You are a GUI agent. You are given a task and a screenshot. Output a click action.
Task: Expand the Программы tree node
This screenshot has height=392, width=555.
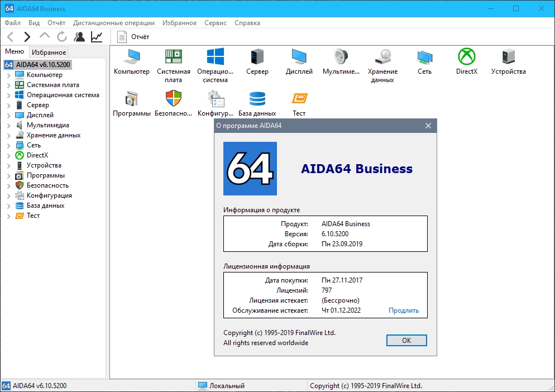[9, 176]
